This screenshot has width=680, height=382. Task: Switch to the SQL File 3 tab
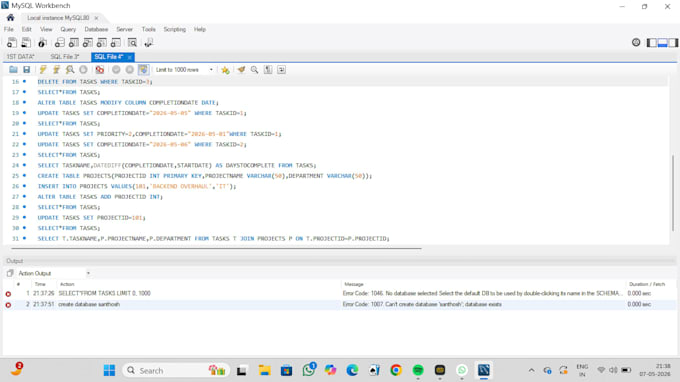65,57
